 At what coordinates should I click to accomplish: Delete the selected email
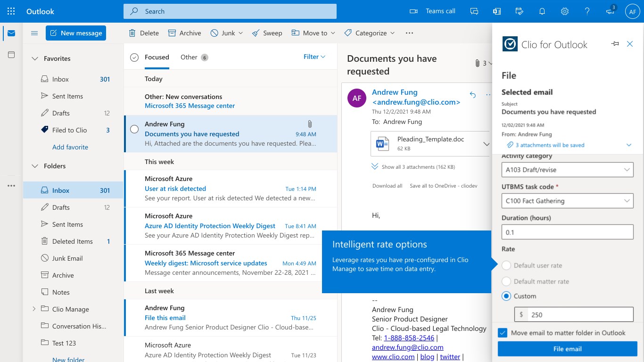tap(144, 33)
